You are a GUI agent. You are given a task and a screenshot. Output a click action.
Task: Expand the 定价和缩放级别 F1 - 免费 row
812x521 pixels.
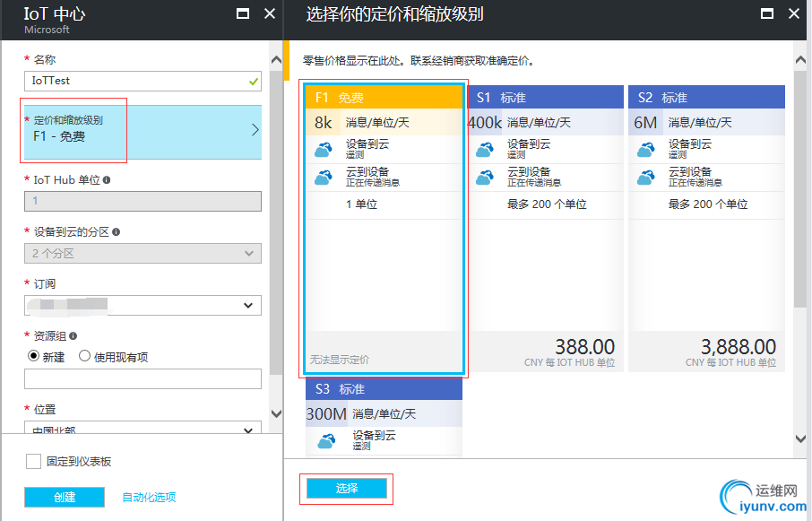click(x=143, y=132)
